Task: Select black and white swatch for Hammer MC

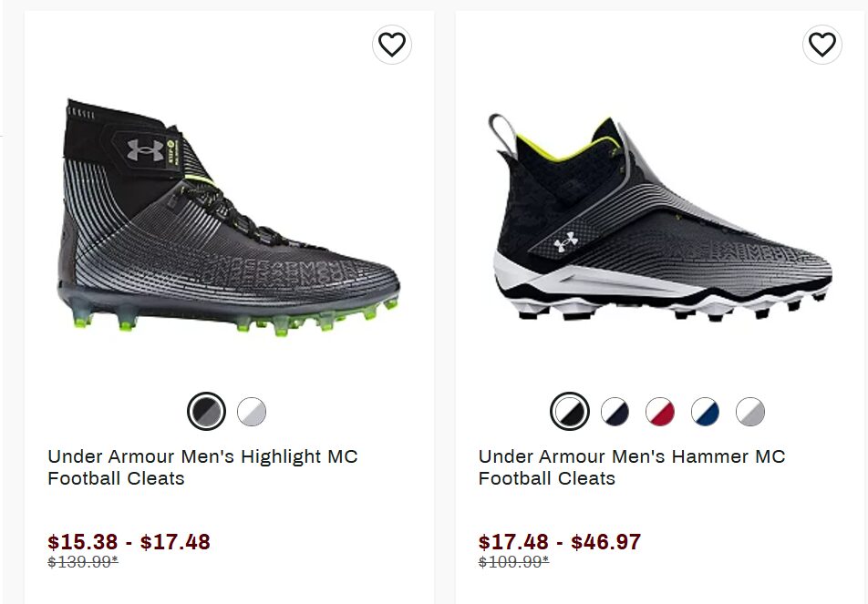Action: (x=570, y=412)
